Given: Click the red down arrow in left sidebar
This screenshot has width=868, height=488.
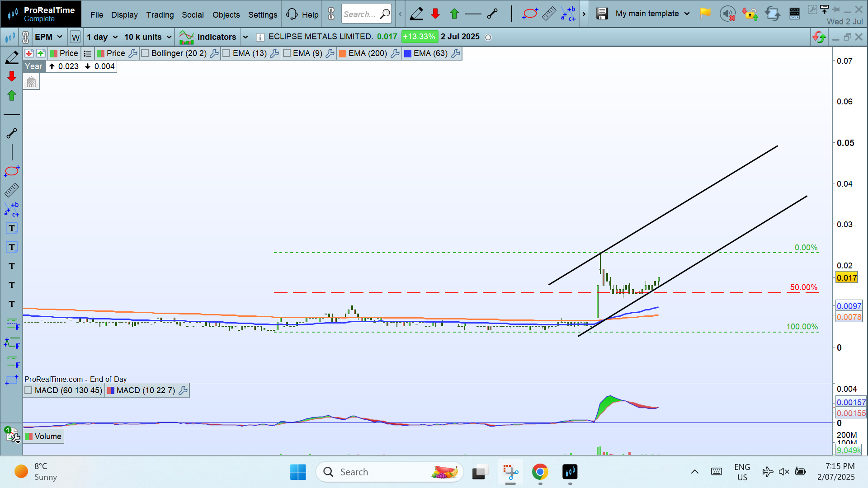Looking at the screenshot, I should click(x=12, y=76).
